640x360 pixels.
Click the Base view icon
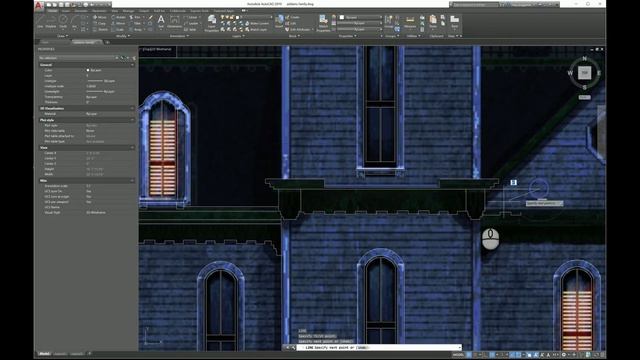pos(454,21)
